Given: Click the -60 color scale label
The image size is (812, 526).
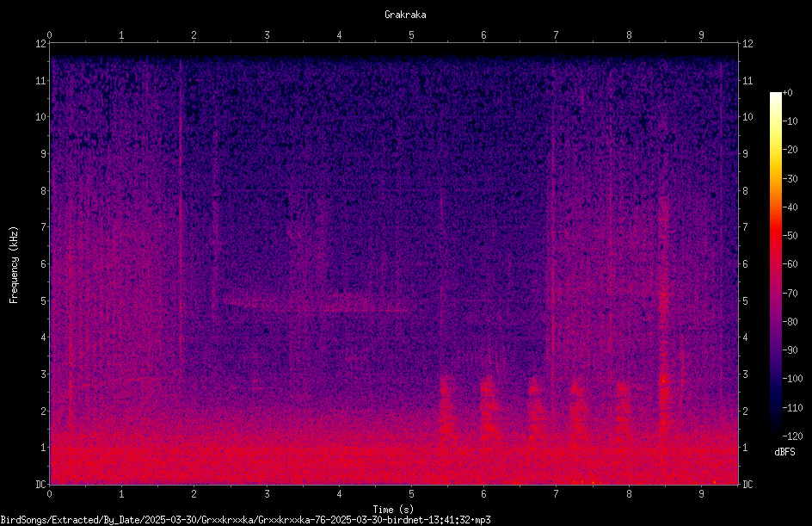Looking at the screenshot, I should [790, 264].
